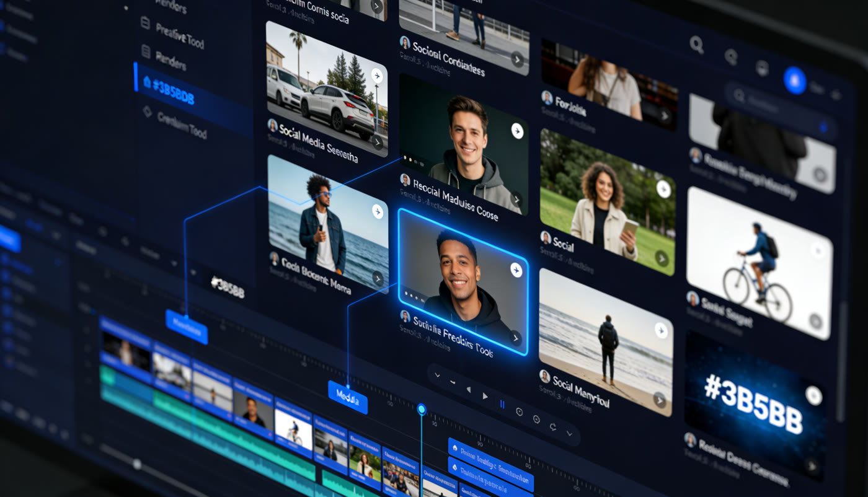The height and width of the screenshot is (497, 868).
Task: Click the loop icon in the playback bar
Action: point(553,427)
